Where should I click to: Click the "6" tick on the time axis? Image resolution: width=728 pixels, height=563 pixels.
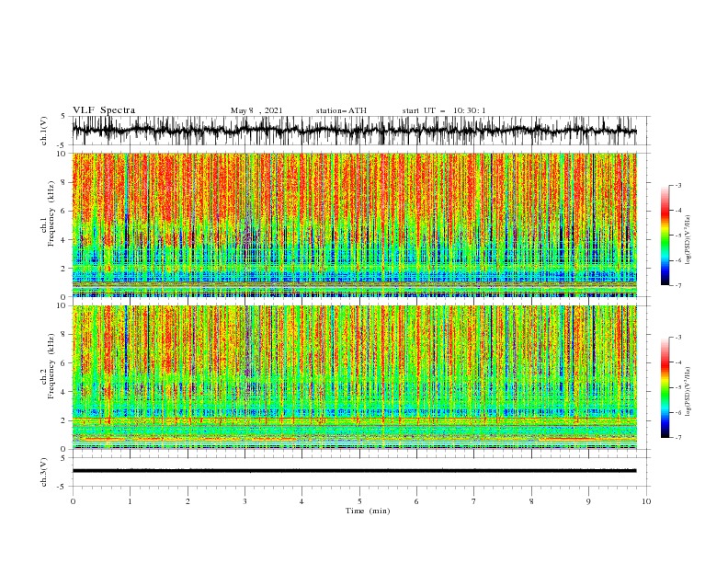click(x=416, y=501)
